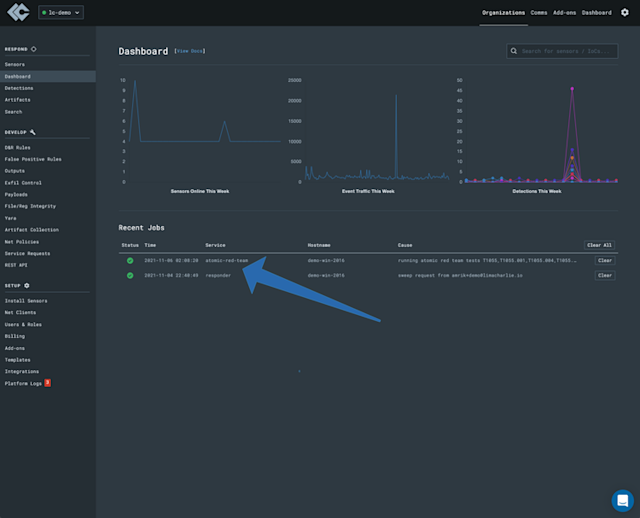Click the peak point on Detections chart
This screenshot has width=640, height=518.
[572, 89]
